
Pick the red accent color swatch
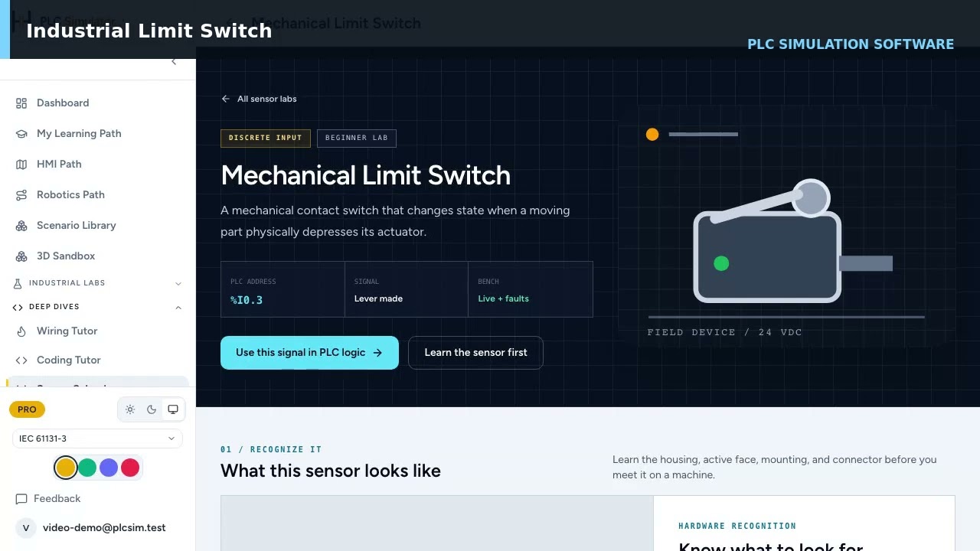(x=130, y=468)
